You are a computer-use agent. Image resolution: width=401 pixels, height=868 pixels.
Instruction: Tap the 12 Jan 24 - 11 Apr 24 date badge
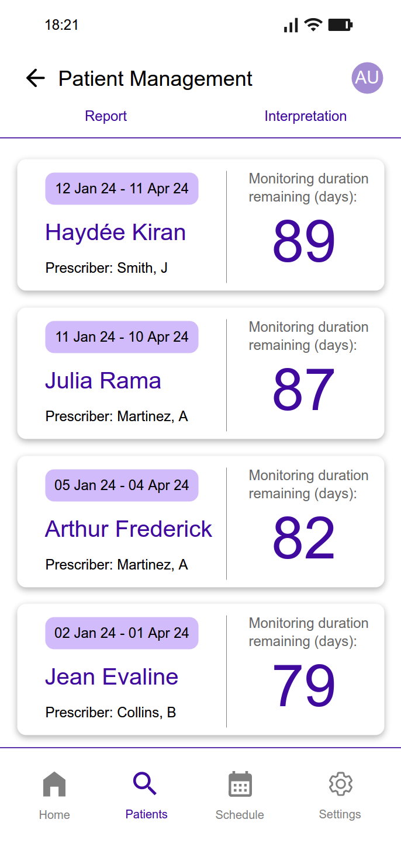122,189
